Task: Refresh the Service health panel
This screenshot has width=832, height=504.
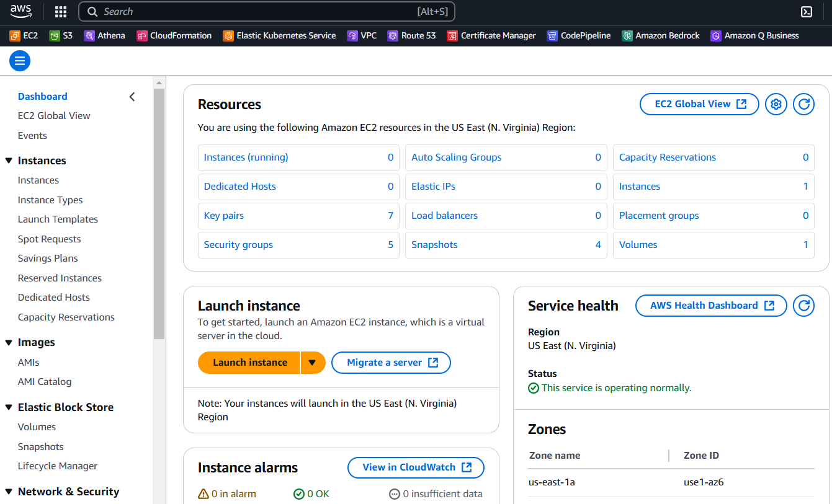Action: [803, 306]
